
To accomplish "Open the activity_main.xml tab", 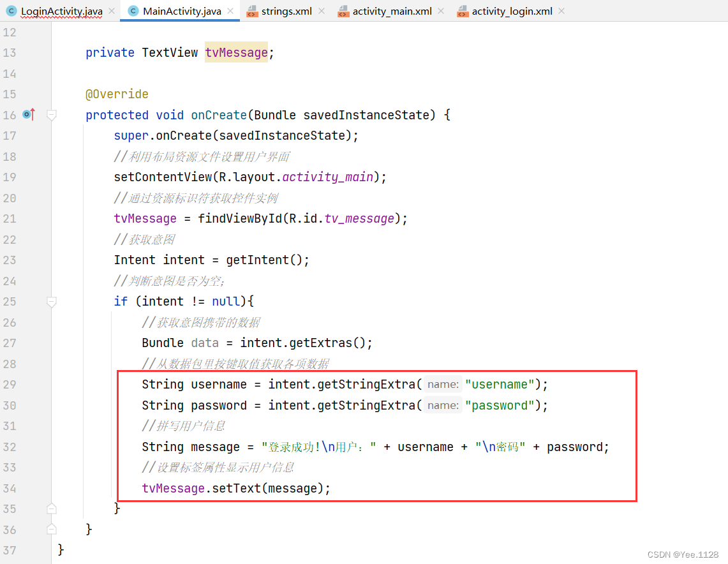I will [x=392, y=11].
